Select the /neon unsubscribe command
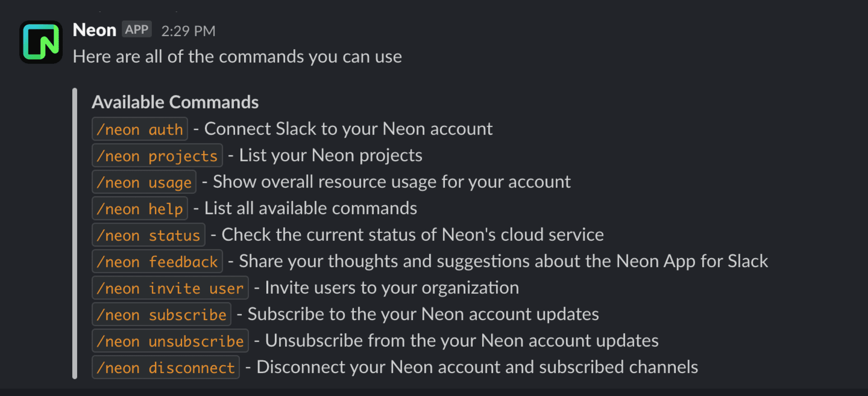 click(x=170, y=341)
